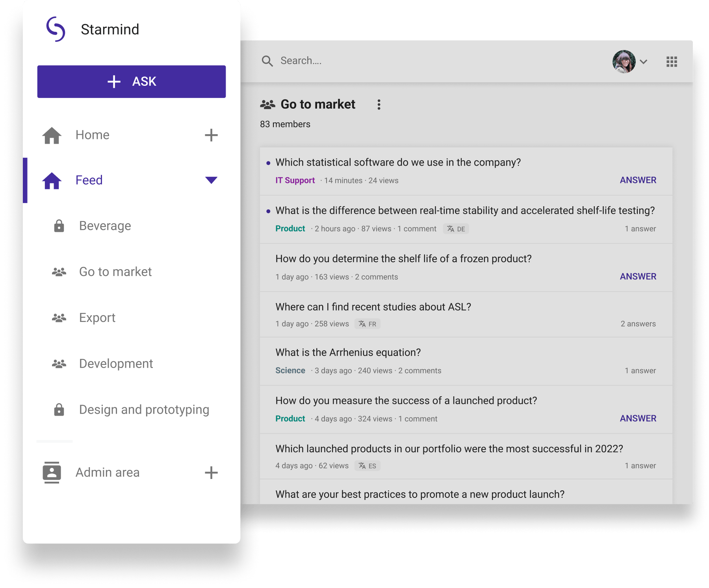This screenshot has width=709, height=588.
Task: Answer the statistical software question
Action: [638, 180]
